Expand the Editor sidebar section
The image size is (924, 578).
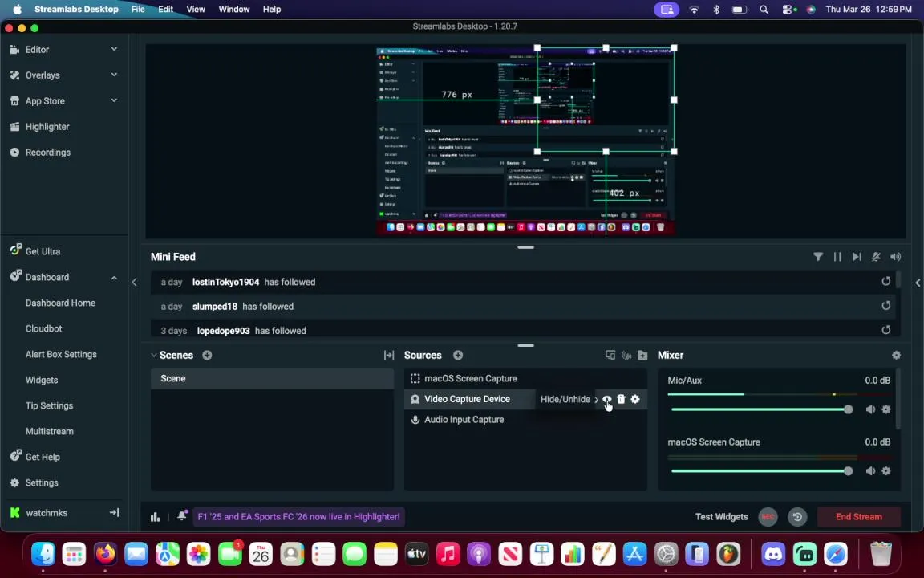coord(115,49)
